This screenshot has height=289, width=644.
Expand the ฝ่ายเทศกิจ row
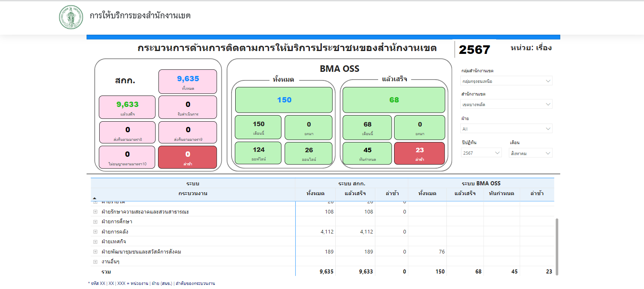(95, 242)
